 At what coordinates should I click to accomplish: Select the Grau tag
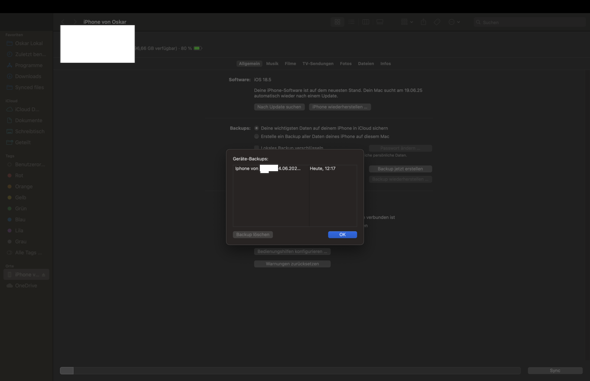[26, 241]
